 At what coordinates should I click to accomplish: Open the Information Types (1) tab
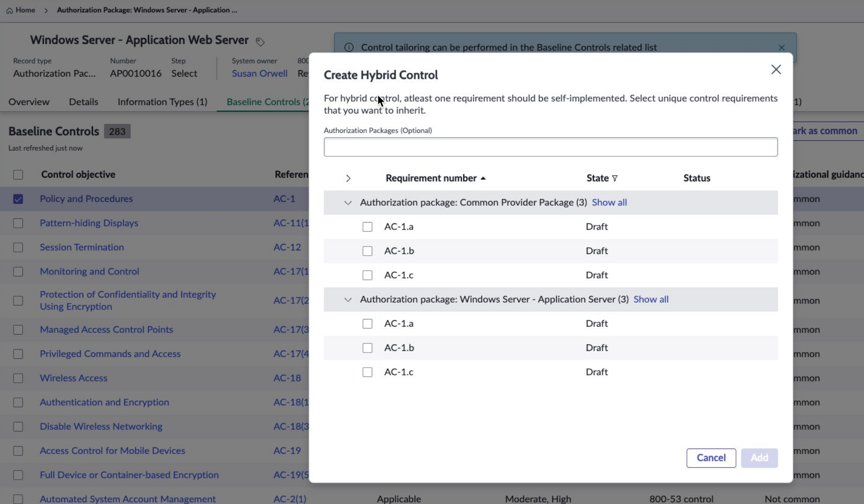162,102
